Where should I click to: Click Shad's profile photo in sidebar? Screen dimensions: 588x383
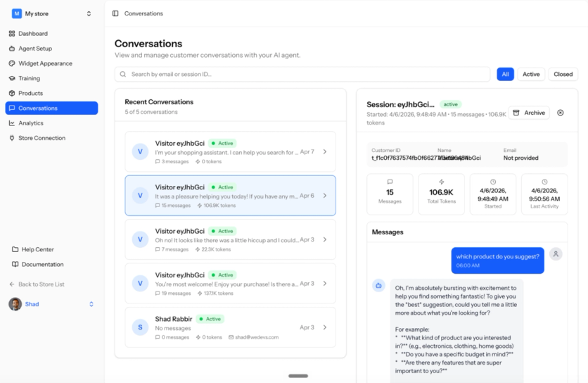[15, 304]
